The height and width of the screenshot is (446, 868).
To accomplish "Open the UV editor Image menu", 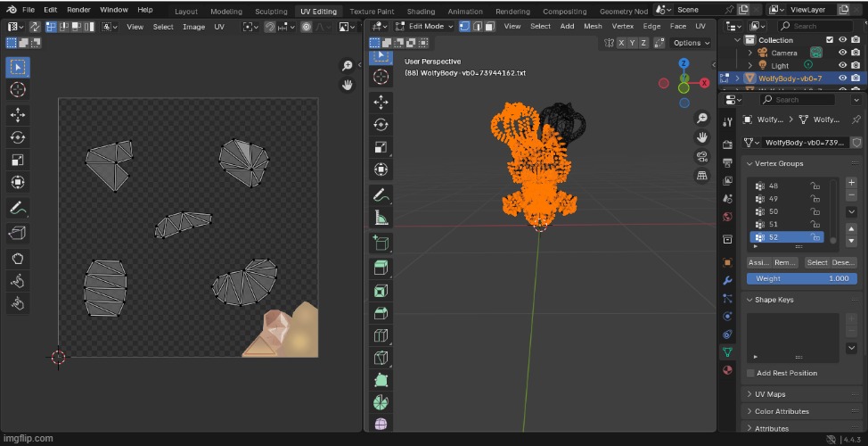I will pyautogui.click(x=193, y=27).
